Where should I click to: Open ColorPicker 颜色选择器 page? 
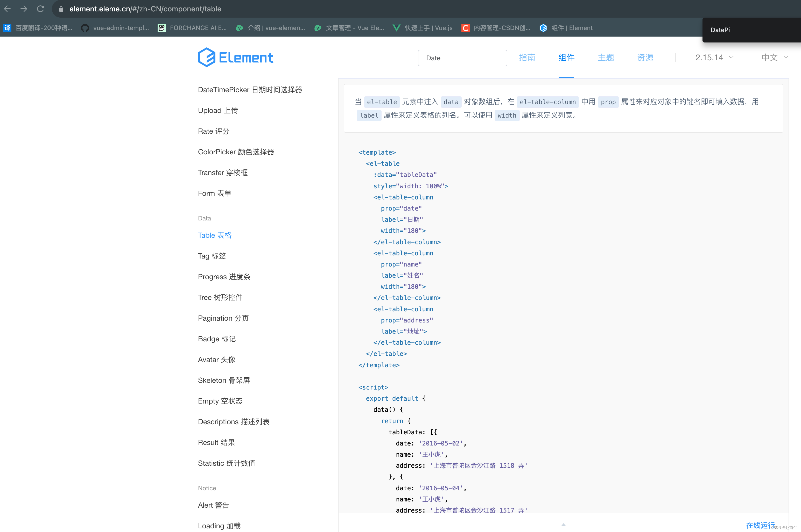click(236, 152)
